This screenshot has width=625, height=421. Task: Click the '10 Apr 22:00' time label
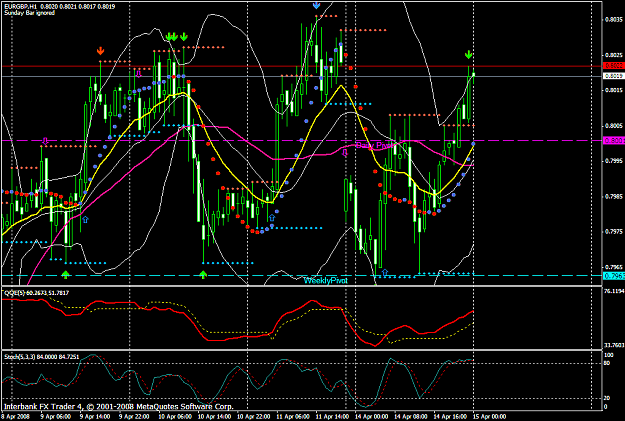254,417
